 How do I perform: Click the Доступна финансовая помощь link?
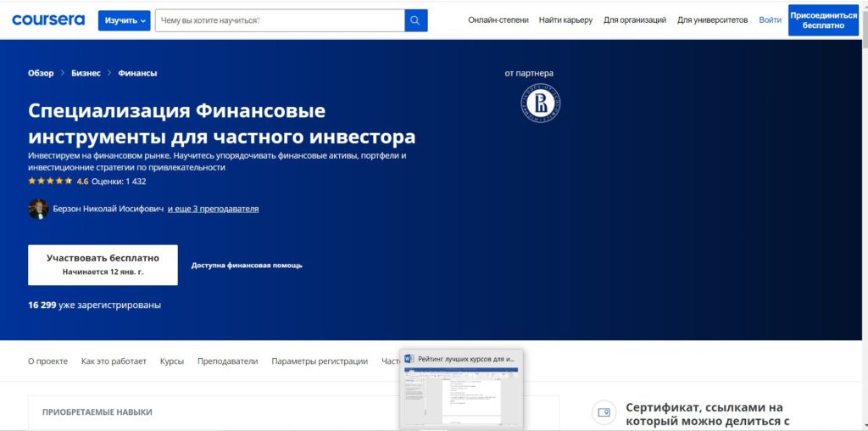(247, 265)
